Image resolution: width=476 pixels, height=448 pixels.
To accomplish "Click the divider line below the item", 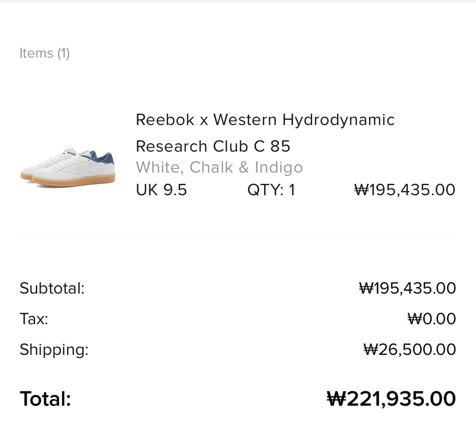I will pos(238,239).
